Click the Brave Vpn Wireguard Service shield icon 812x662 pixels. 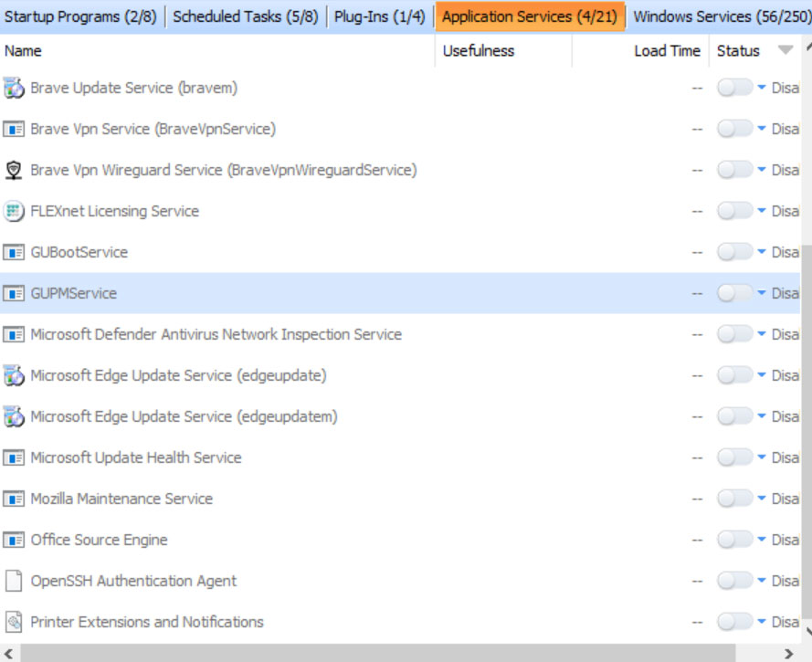pyautogui.click(x=14, y=170)
